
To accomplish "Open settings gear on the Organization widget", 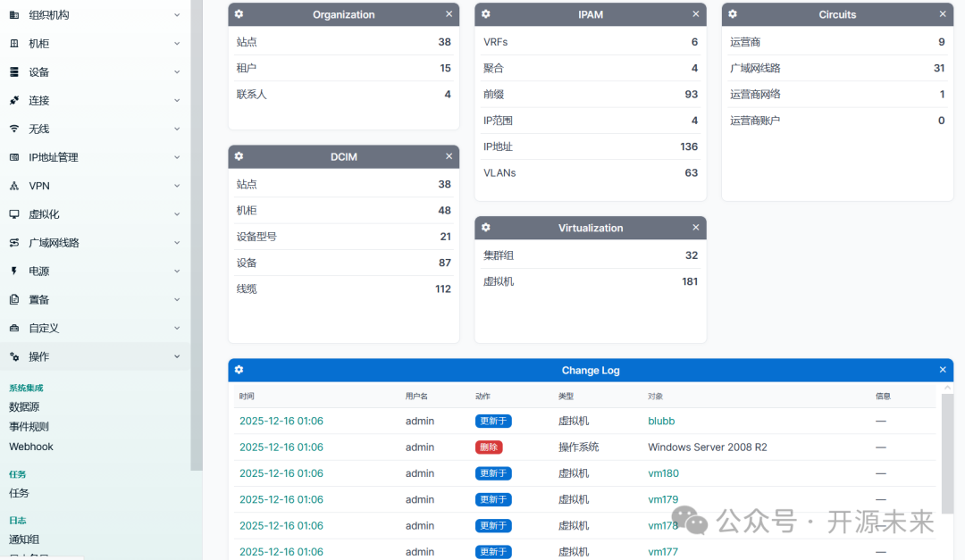I will tap(238, 14).
